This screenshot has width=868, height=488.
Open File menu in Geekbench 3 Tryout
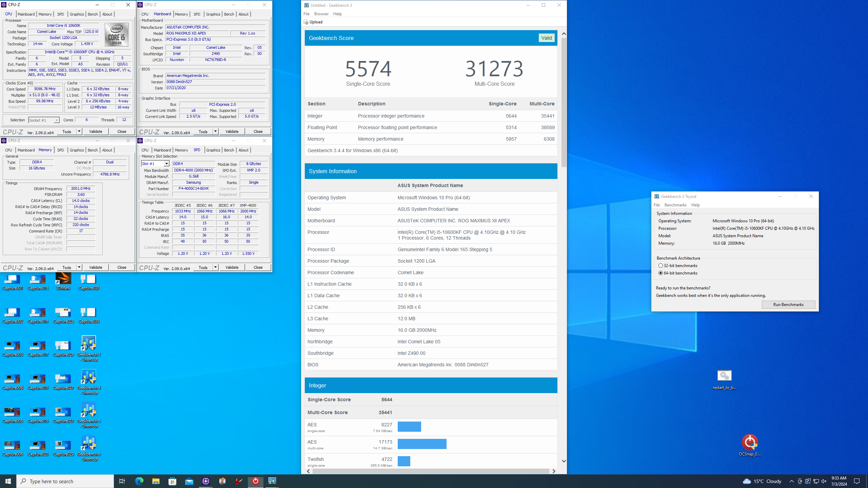[x=657, y=205]
